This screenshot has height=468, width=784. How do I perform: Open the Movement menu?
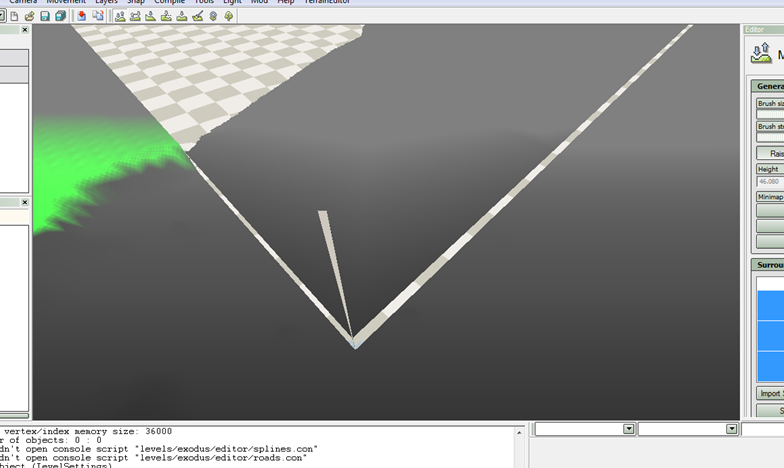tap(66, 2)
